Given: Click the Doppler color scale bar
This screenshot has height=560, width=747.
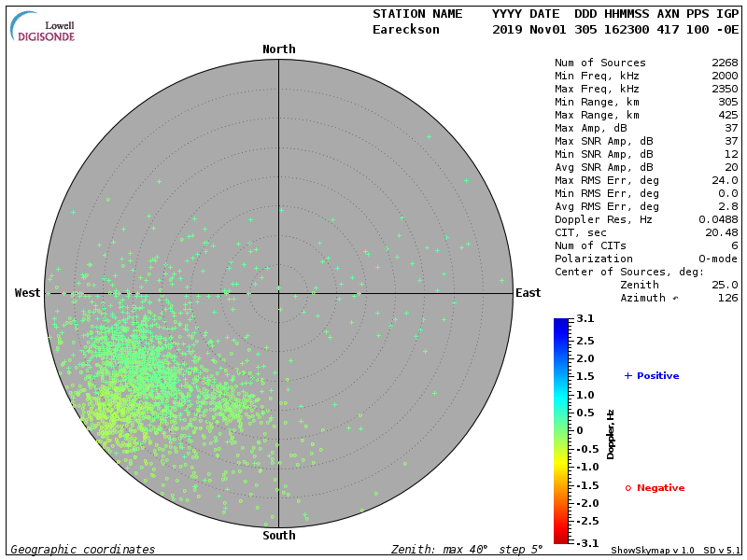Looking at the screenshot, I should point(560,430).
